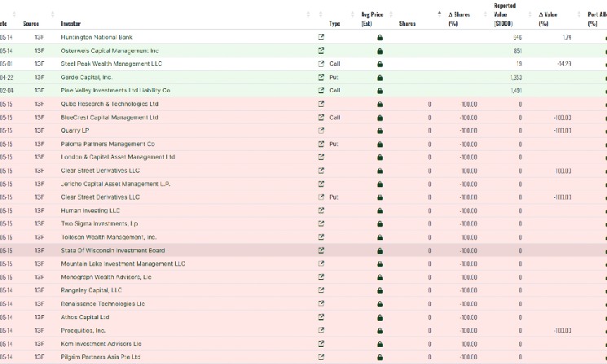Open Garde Capital, Inc. investor link
Viewport: 607px width, 364px height.
pos(86,77)
